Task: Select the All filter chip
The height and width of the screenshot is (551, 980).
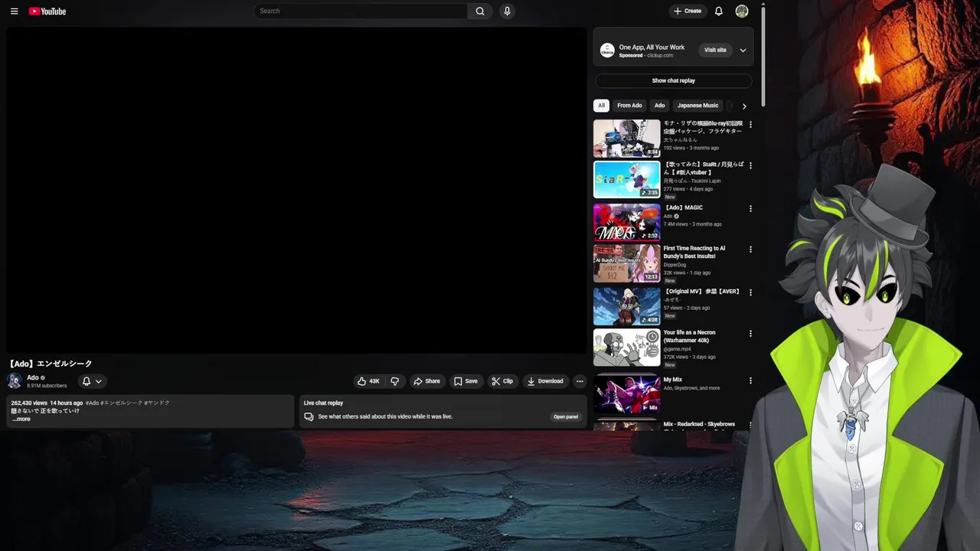Action: pyautogui.click(x=601, y=106)
